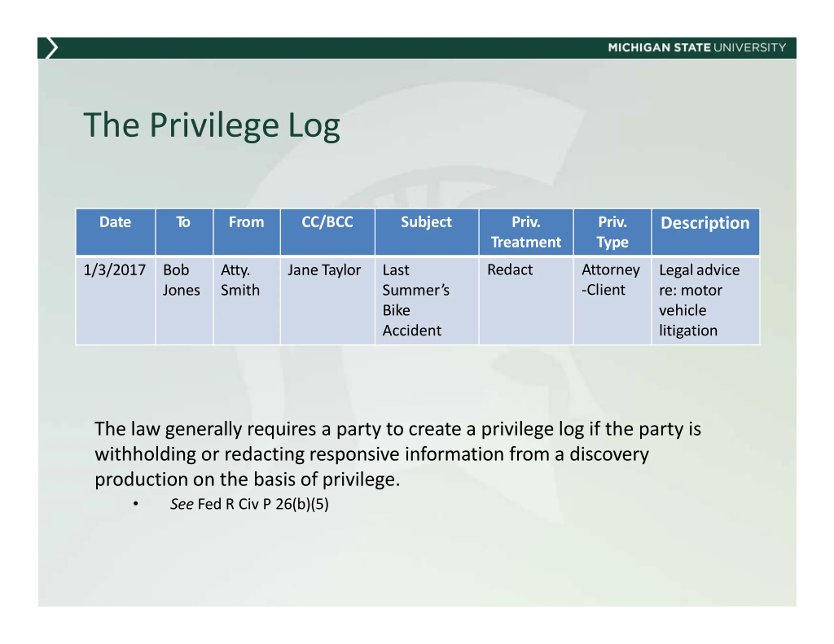Click the 'From' column header
The height and width of the screenshot is (644, 834).
pos(247,232)
